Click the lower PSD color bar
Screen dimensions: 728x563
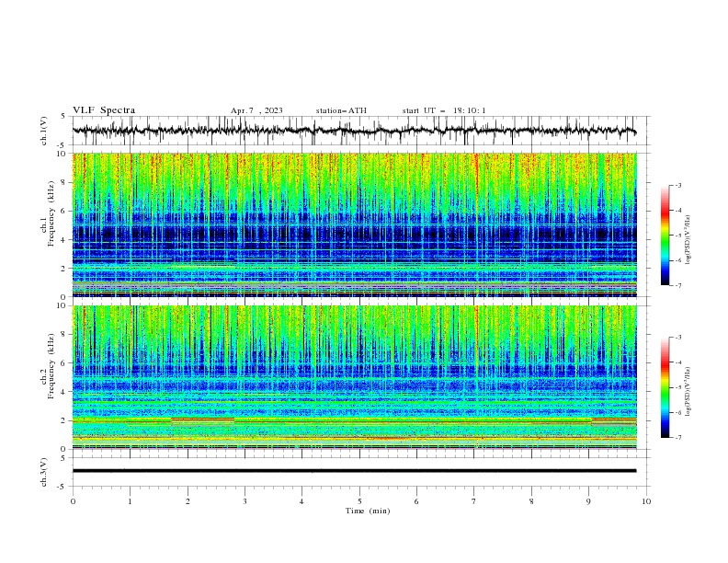665,387
